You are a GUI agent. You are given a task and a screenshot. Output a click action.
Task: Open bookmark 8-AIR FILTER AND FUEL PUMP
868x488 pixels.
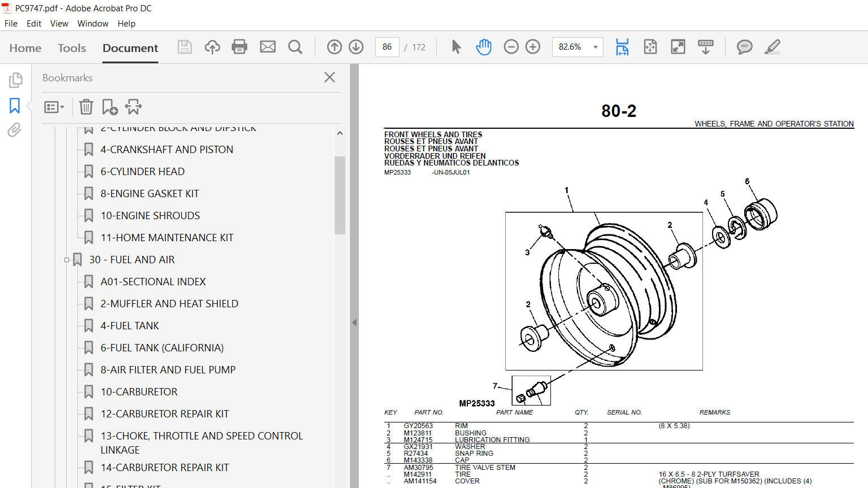[168, 370]
